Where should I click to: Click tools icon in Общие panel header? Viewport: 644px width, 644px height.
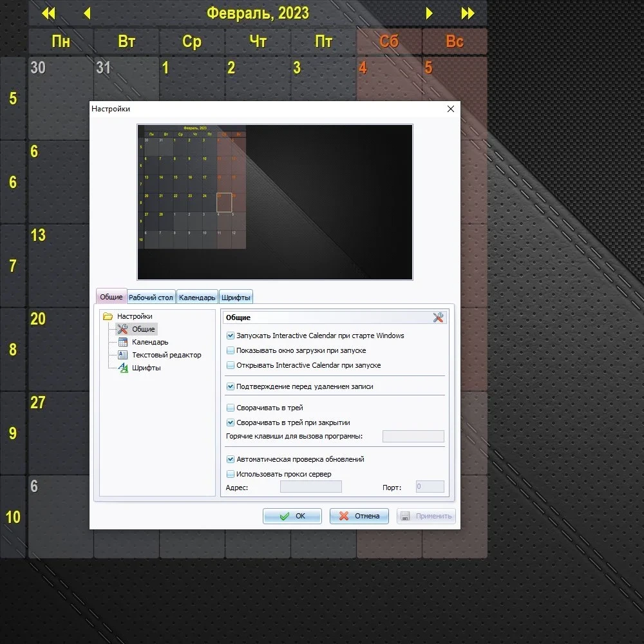(x=438, y=317)
